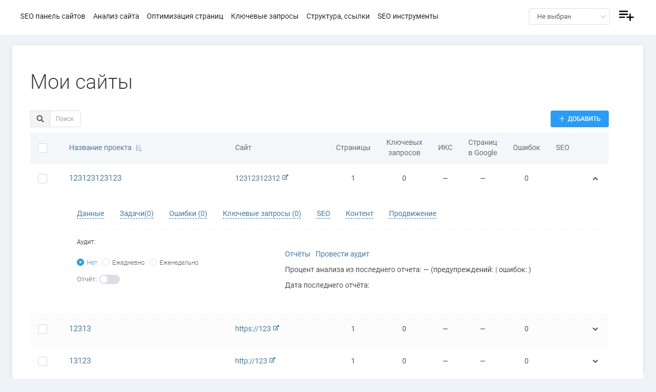
Task: Click the Страницы column header
Action: [353, 148]
